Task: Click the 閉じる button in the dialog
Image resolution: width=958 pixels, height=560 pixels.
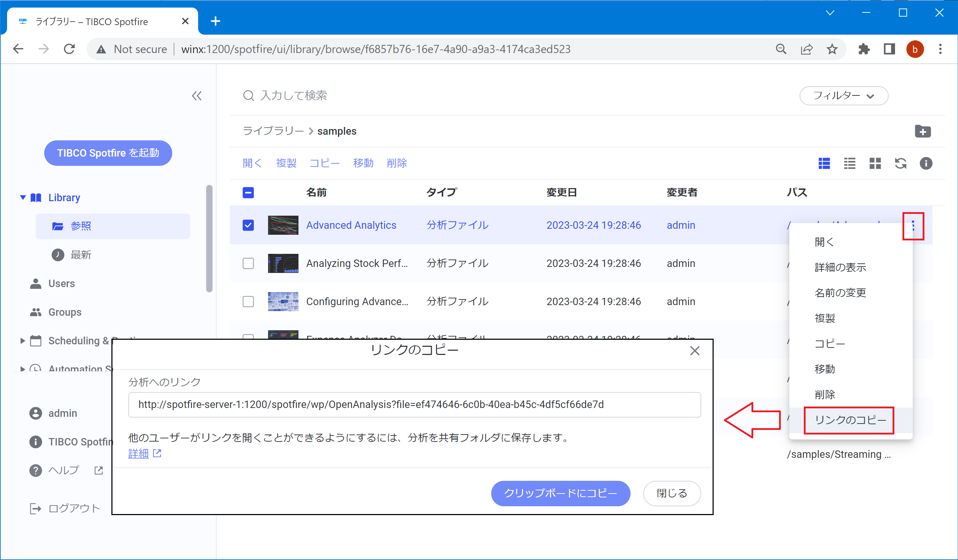Action: [x=672, y=494]
